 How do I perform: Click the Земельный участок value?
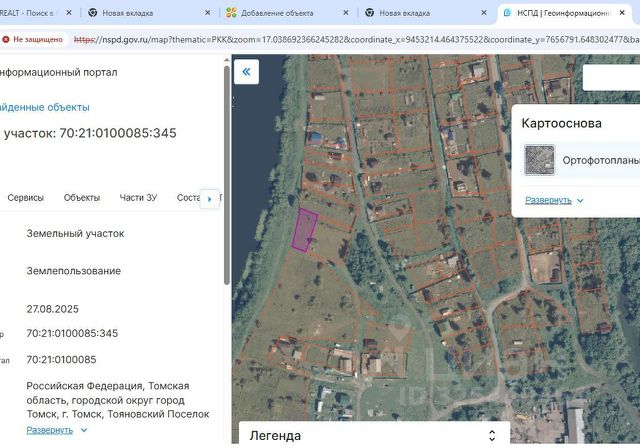tap(75, 233)
